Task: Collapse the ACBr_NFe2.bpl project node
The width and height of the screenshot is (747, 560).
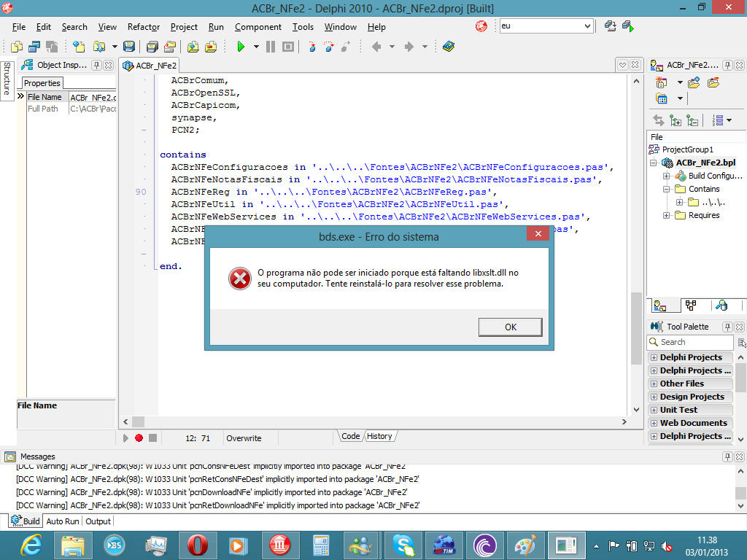Action: pyautogui.click(x=653, y=163)
